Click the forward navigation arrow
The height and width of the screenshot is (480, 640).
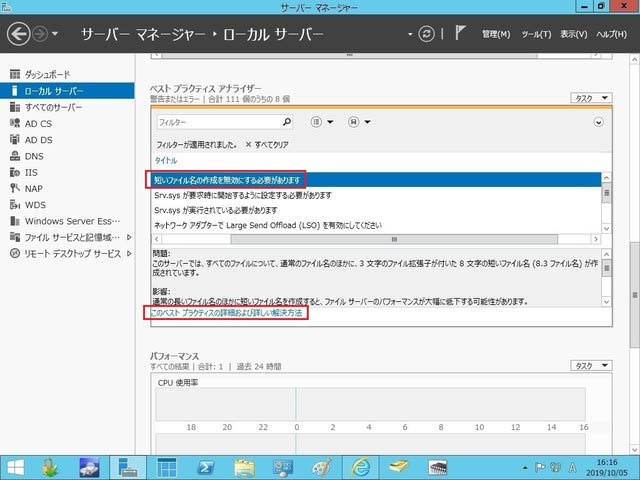coord(40,34)
